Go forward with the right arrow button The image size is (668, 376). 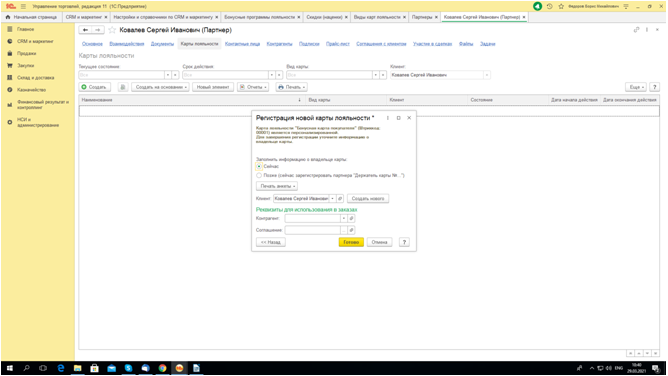pyautogui.click(x=98, y=30)
